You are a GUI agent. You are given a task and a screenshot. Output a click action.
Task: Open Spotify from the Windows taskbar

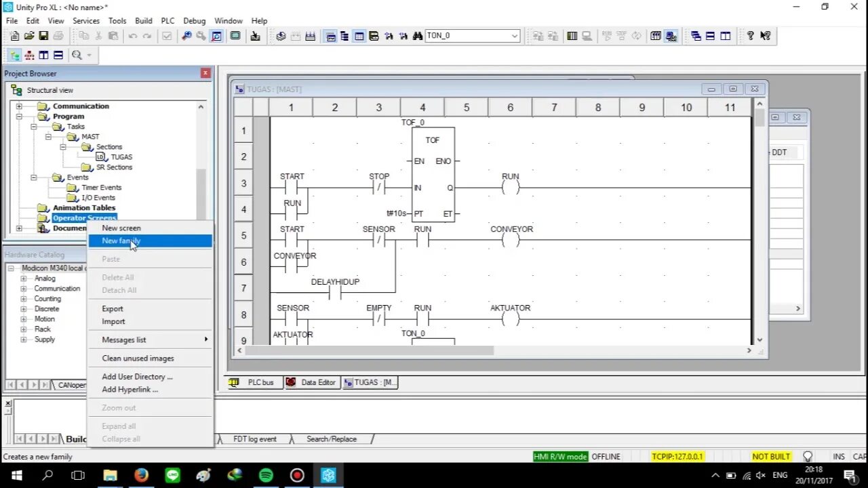(x=266, y=476)
